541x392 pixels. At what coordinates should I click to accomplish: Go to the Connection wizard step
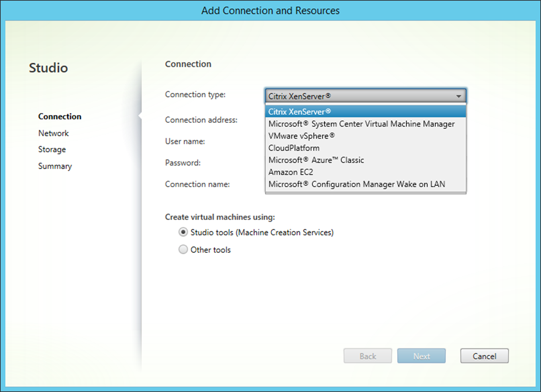[60, 116]
